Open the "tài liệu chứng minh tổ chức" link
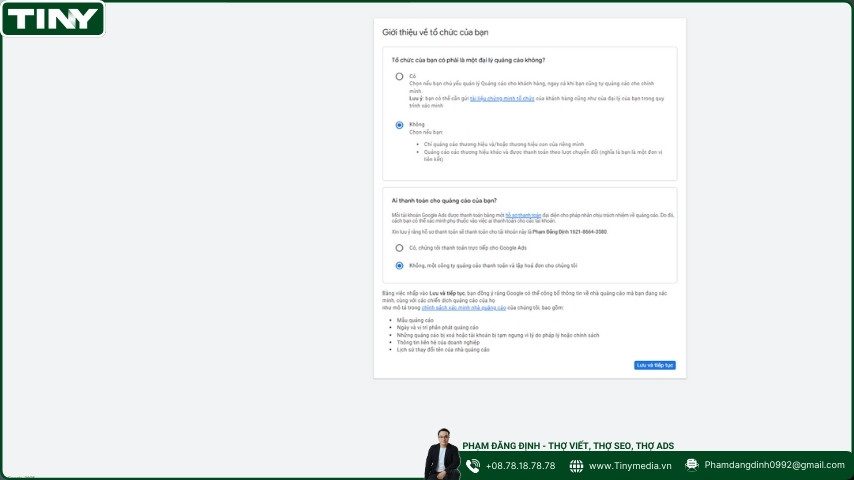 pos(502,99)
